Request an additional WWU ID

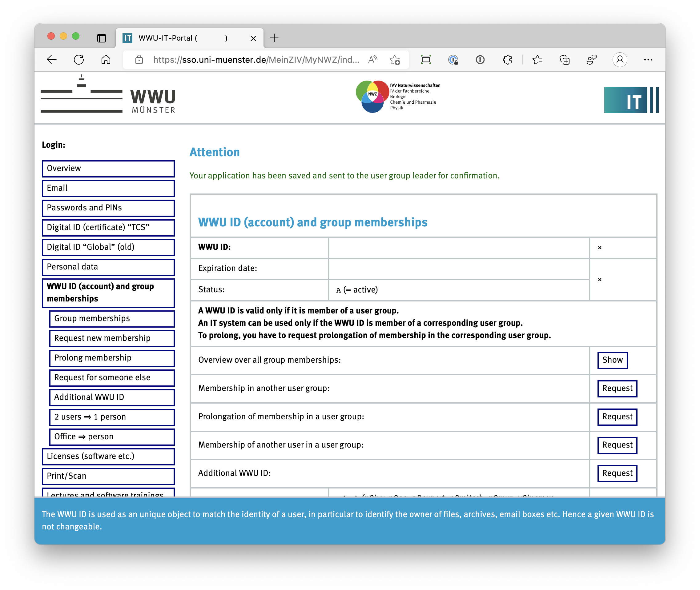(617, 473)
